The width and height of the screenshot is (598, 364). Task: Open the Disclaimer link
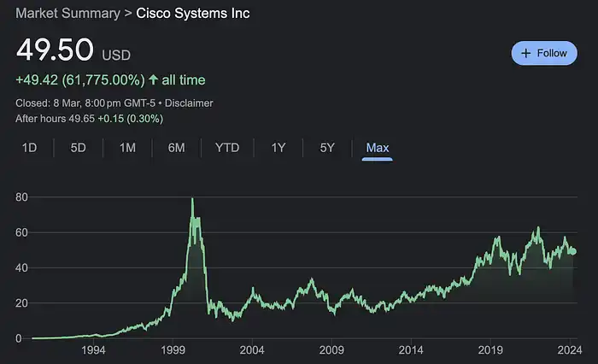[x=189, y=103]
